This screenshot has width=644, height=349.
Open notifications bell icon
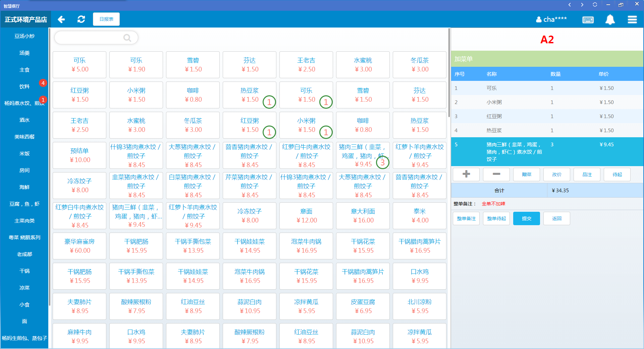[610, 20]
